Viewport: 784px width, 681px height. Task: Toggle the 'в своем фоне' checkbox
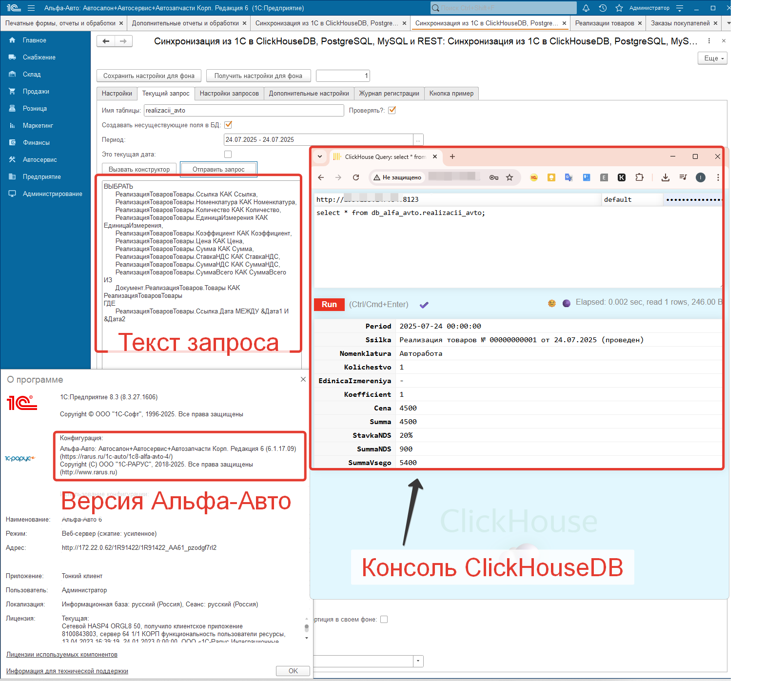click(x=384, y=620)
